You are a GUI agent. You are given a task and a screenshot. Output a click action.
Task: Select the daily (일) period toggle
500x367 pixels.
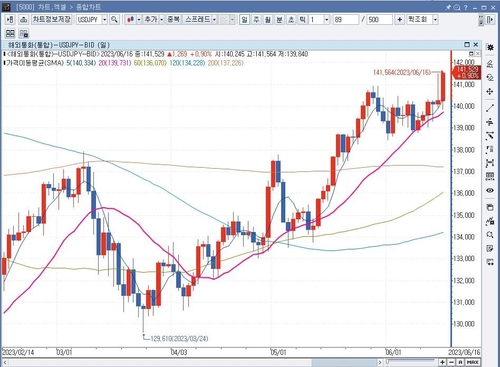(244, 20)
